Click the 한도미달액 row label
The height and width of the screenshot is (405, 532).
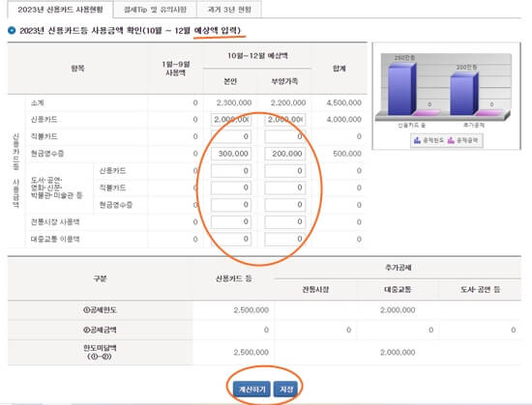(x=100, y=352)
